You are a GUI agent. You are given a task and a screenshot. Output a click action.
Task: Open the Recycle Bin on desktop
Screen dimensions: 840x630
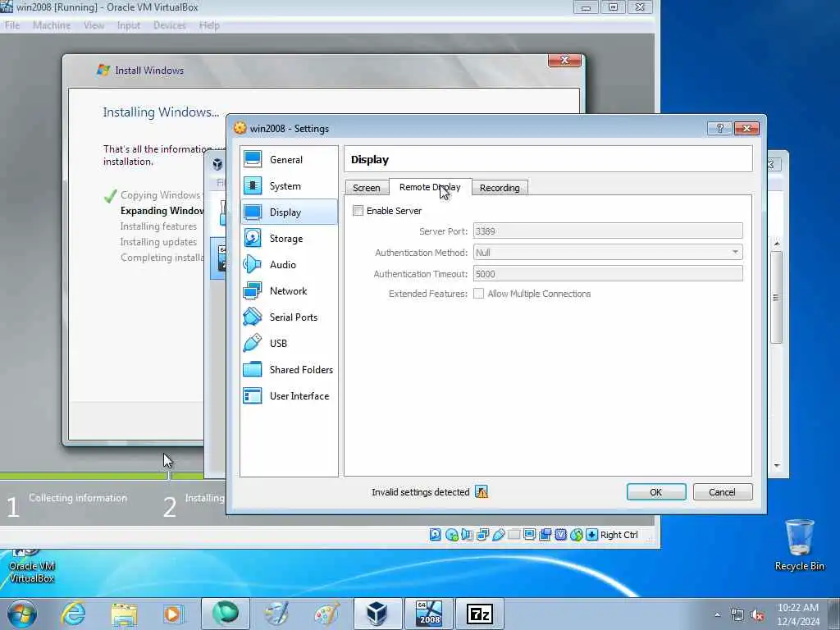point(799,545)
